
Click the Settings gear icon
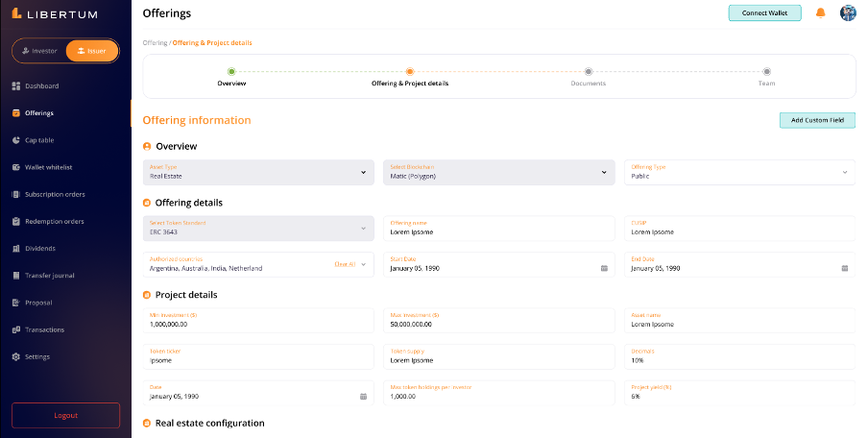coord(16,357)
